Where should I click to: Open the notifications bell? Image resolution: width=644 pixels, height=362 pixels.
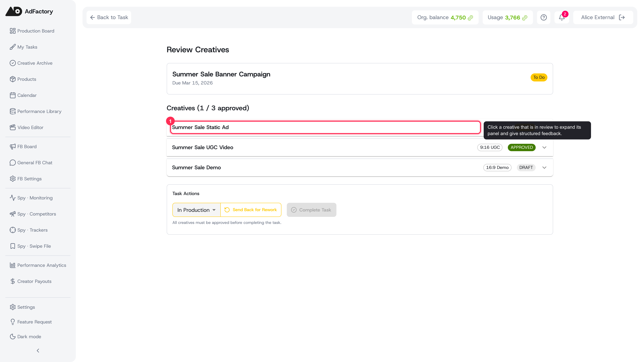tap(562, 17)
